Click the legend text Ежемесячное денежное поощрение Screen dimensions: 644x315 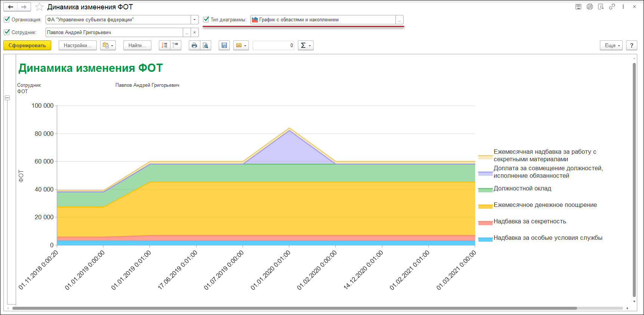[x=545, y=205]
